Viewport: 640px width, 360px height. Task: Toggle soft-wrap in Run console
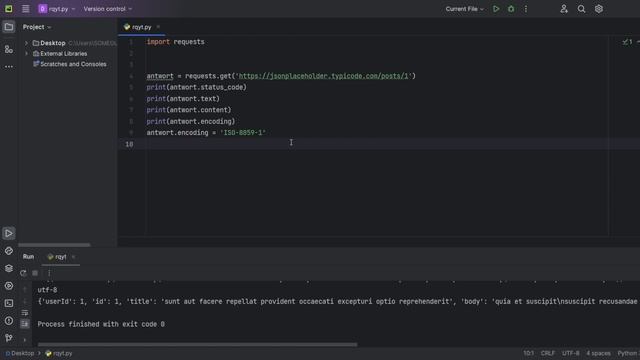pos(25,313)
